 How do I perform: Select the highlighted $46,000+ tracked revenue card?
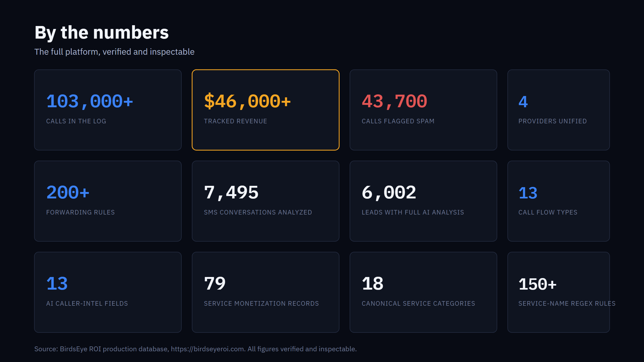pos(266,110)
